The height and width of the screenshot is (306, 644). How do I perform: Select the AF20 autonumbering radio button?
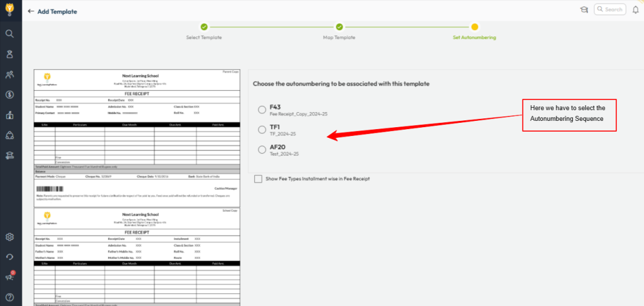pyautogui.click(x=262, y=149)
